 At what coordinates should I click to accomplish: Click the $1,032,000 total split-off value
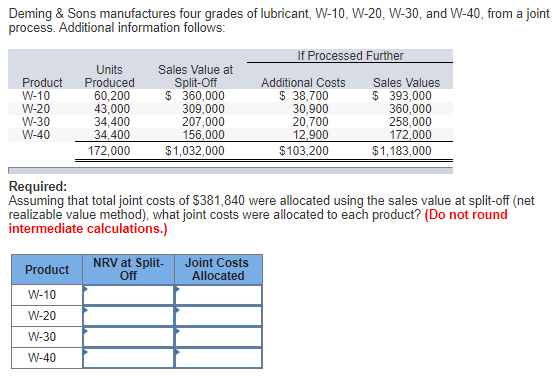coord(195,151)
